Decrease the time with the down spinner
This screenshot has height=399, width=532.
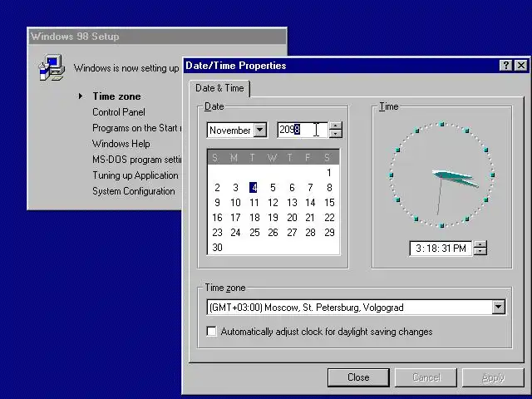coord(480,252)
